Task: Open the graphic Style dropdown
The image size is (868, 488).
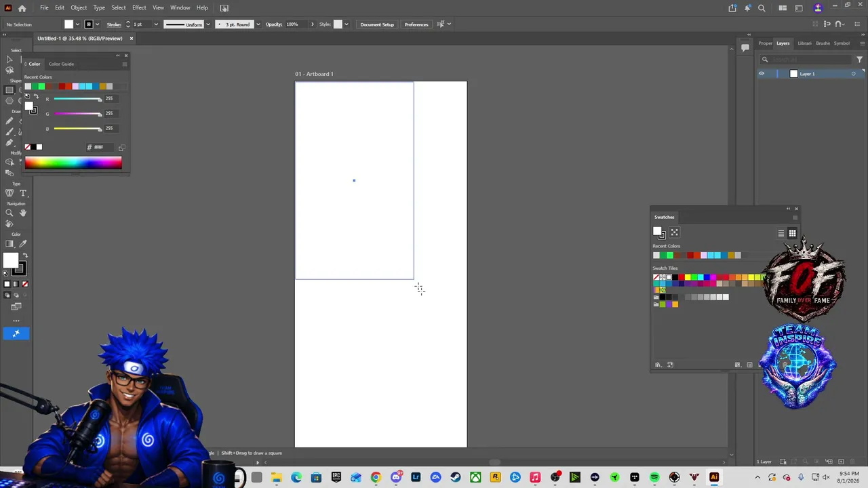Action: point(346,24)
